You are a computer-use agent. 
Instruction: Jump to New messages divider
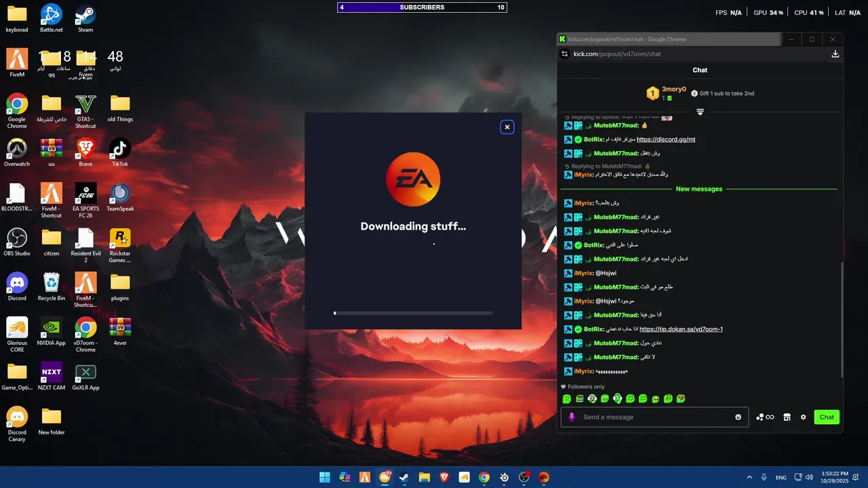[x=699, y=189]
